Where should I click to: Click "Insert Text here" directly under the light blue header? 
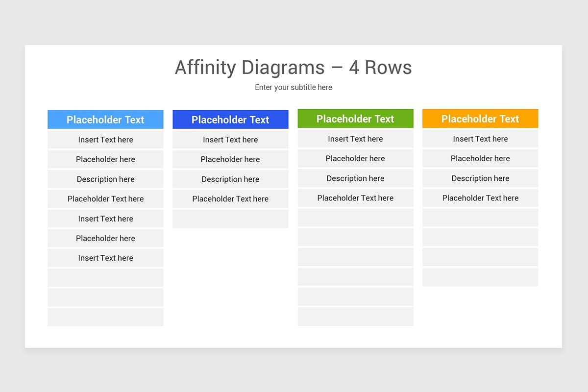click(x=105, y=140)
